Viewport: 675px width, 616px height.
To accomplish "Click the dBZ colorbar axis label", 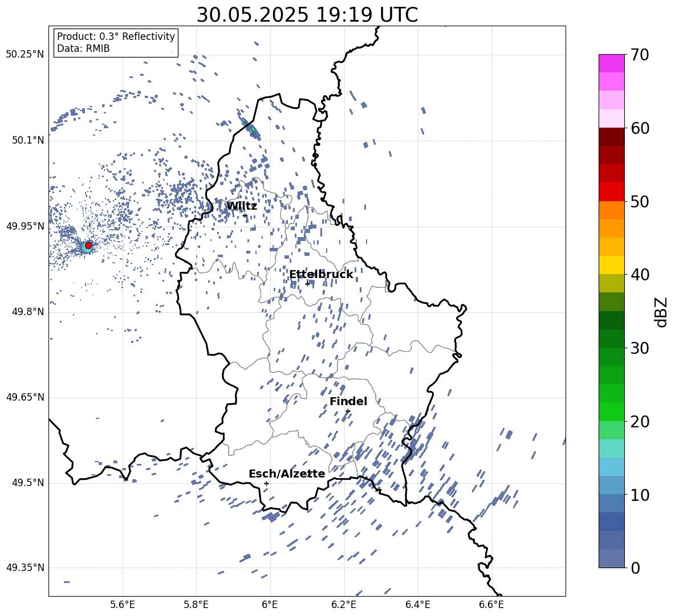I will [x=662, y=312].
